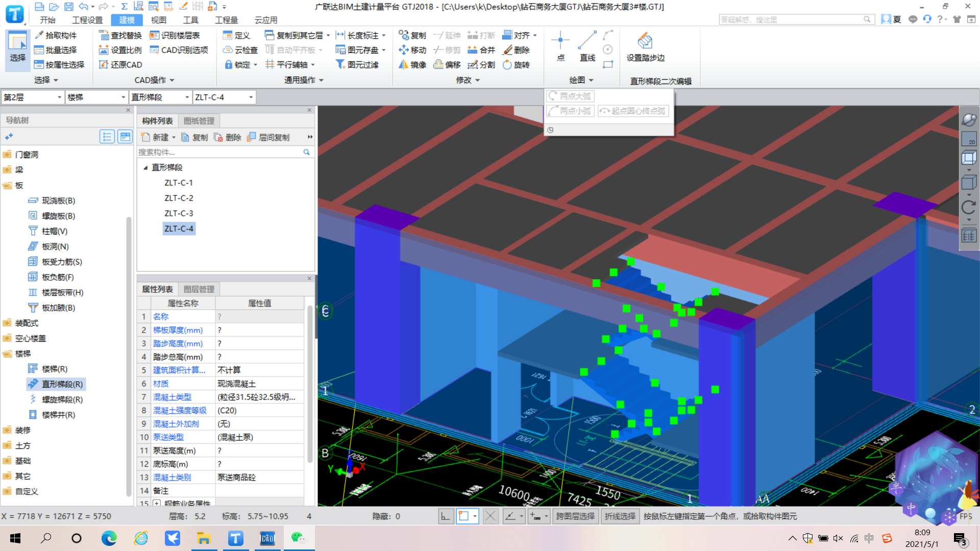Toggle 2D view button in right toolbar

pyautogui.click(x=969, y=139)
